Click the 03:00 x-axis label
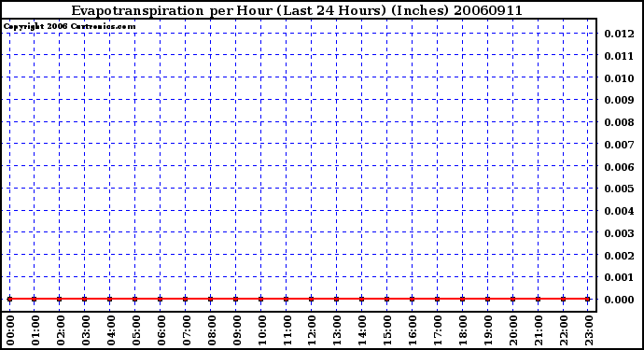Image resolution: width=644 pixels, height=350 pixels. click(x=86, y=330)
